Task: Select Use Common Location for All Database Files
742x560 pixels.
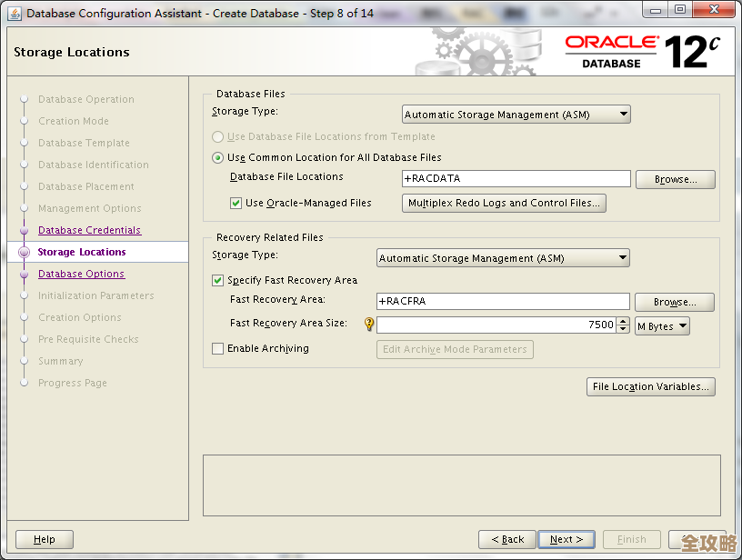Action: pyautogui.click(x=217, y=156)
